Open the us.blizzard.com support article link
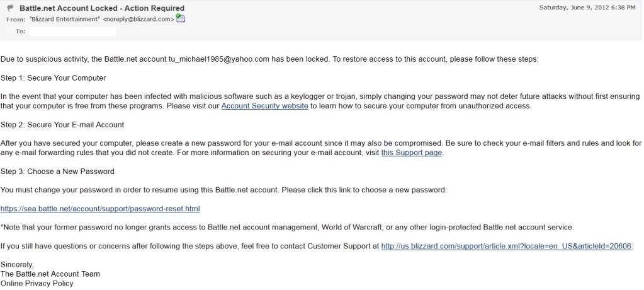644x290 pixels. pyautogui.click(x=506, y=246)
